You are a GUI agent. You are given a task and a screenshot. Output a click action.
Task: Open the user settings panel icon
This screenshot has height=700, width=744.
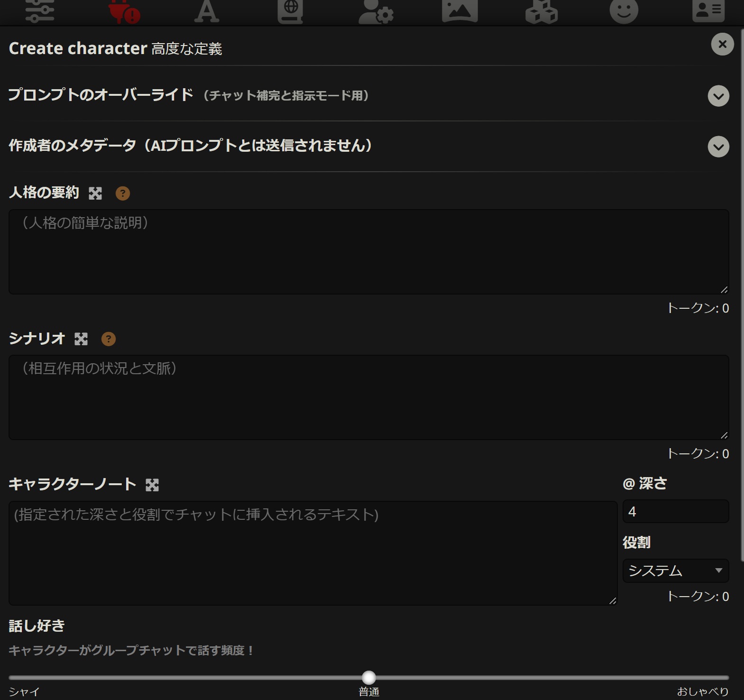click(375, 11)
